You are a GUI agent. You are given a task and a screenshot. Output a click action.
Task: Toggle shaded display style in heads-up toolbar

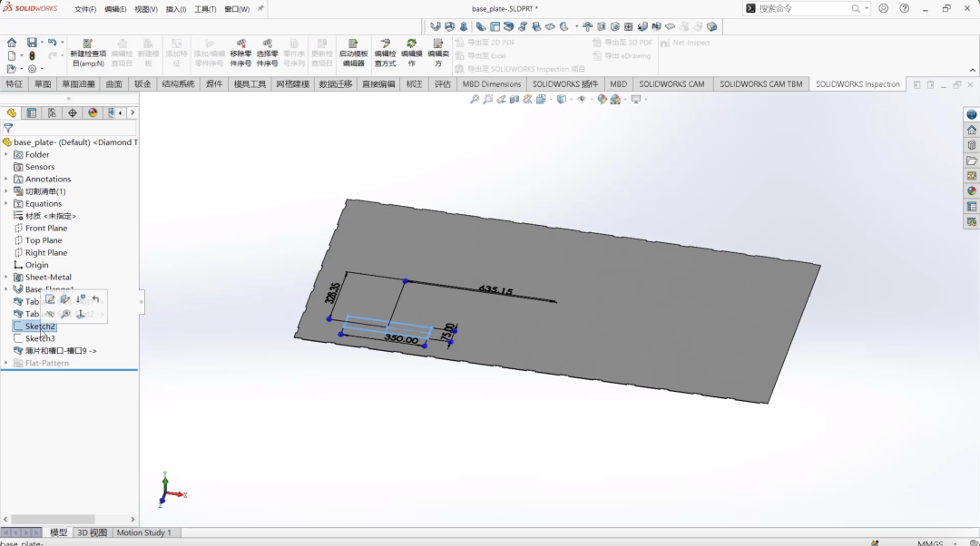[x=561, y=100]
